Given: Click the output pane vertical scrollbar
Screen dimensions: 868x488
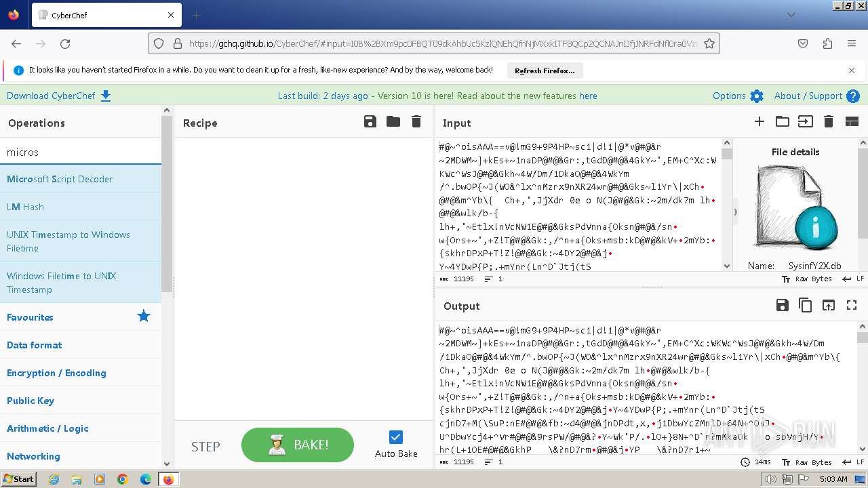Looking at the screenshot, I should [863, 388].
